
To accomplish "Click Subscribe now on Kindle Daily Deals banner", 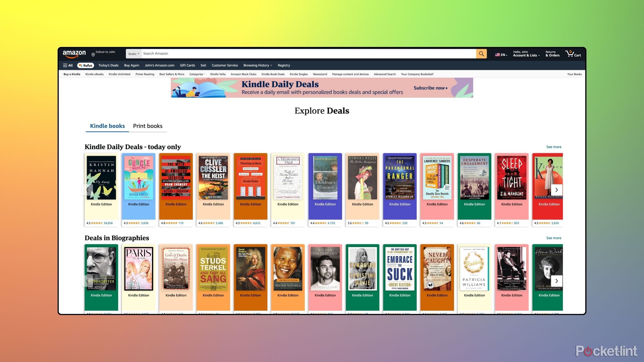I will pos(430,88).
